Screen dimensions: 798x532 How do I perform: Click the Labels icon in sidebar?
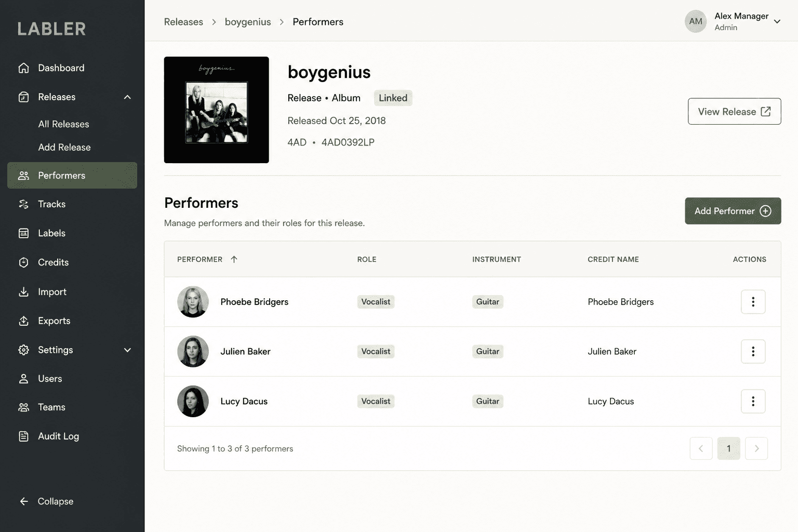[23, 233]
